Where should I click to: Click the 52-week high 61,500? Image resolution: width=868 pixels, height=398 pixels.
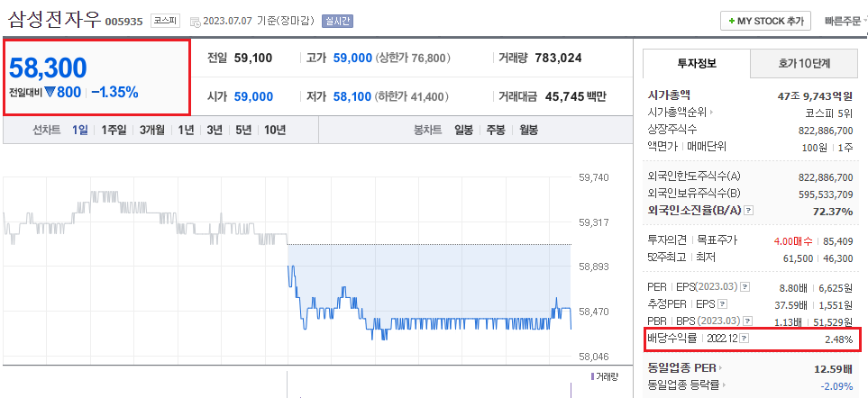click(798, 258)
